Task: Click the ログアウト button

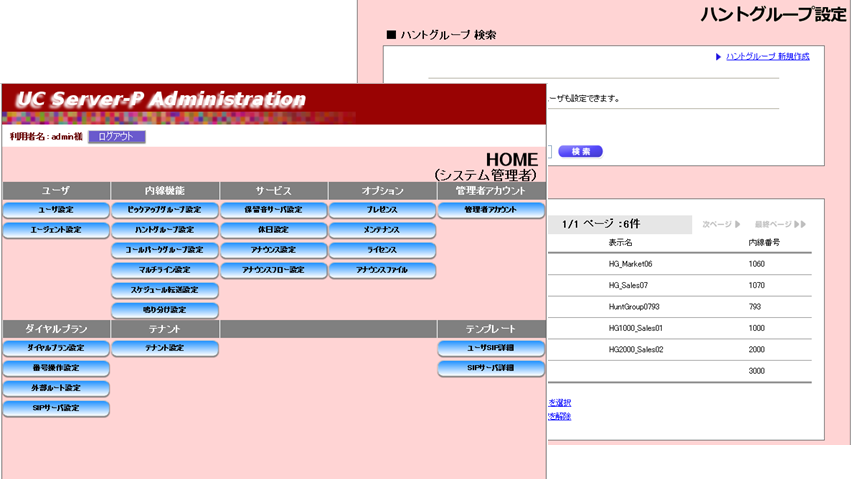Action: (x=117, y=137)
